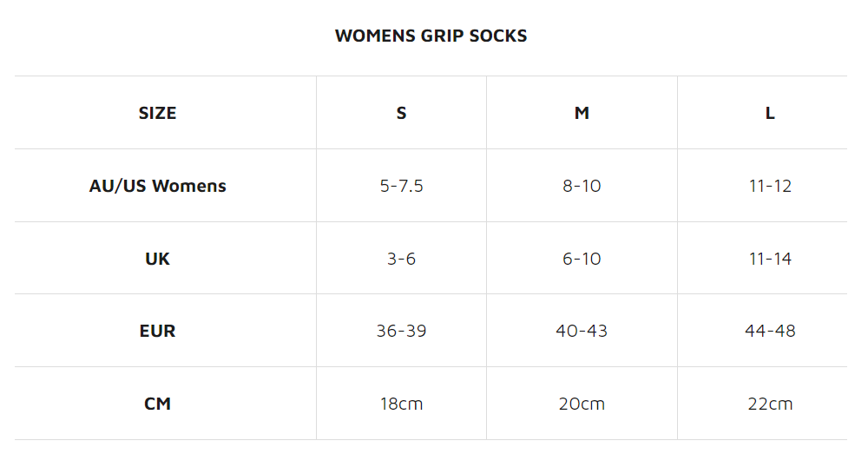
Task: Select the SIZE header cell
Action: [x=157, y=113]
